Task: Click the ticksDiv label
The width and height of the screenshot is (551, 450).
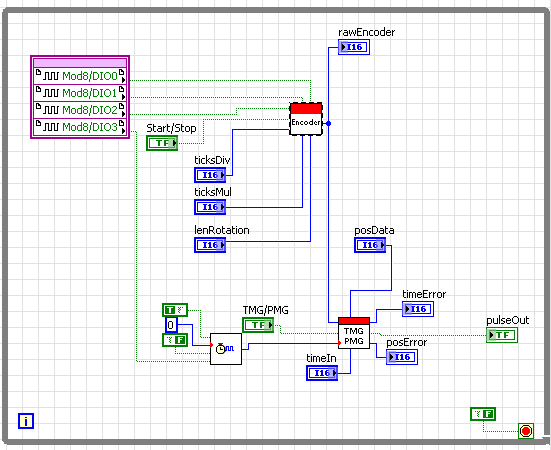Action: (x=212, y=160)
